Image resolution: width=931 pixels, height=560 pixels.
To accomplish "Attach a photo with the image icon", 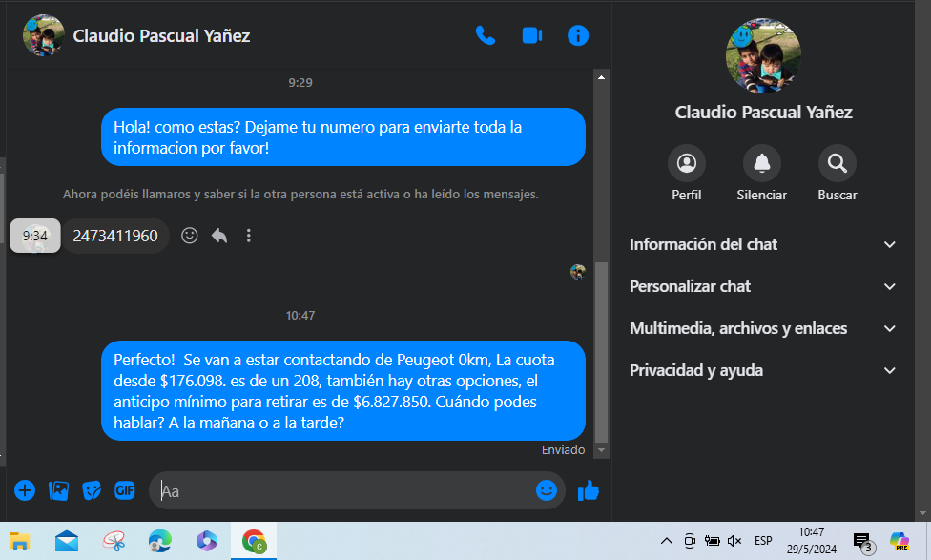I will 58,490.
